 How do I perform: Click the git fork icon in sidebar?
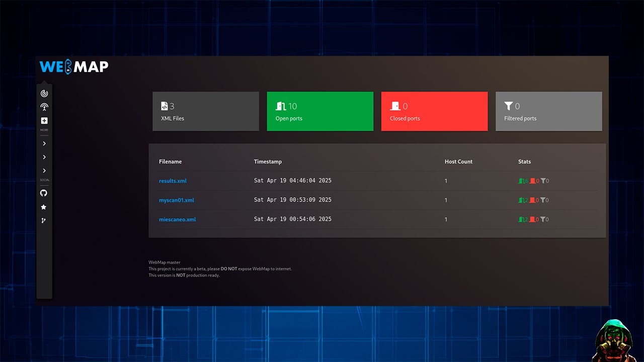pyautogui.click(x=44, y=221)
